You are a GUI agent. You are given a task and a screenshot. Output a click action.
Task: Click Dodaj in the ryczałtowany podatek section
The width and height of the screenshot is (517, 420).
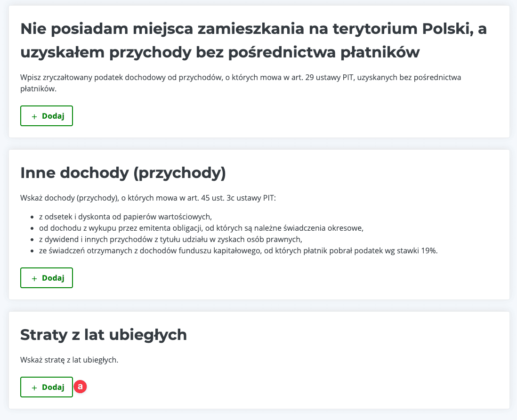pyautogui.click(x=47, y=115)
